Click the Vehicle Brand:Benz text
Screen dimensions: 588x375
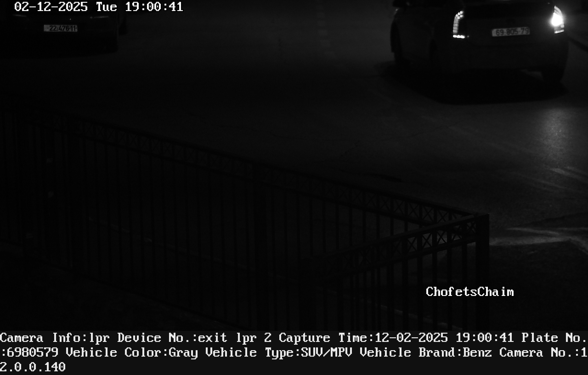coord(426,352)
